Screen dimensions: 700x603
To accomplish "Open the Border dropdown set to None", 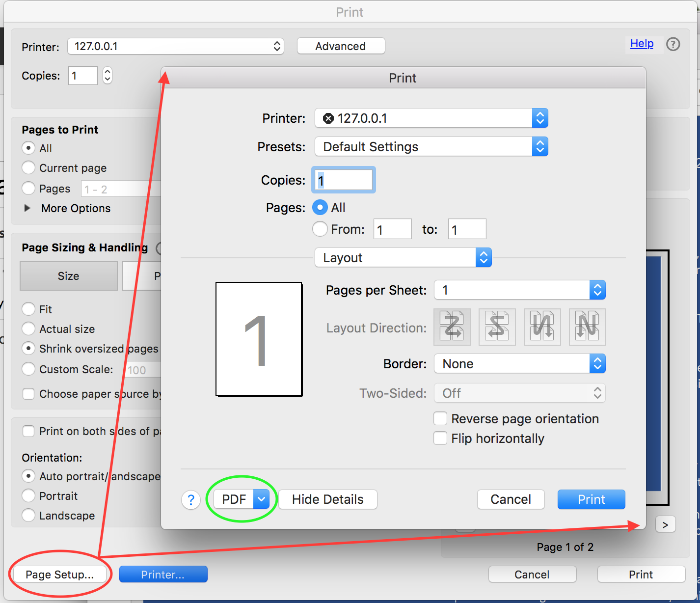I will tap(520, 364).
